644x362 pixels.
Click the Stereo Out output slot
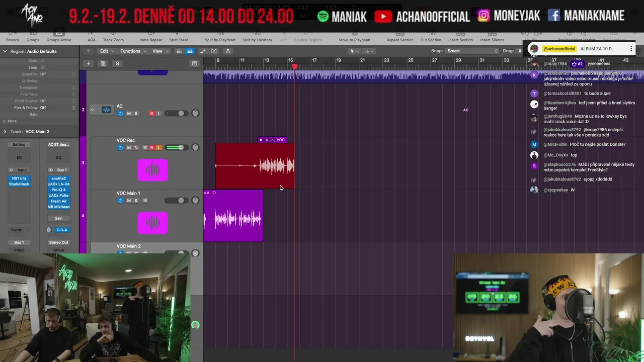coord(58,242)
